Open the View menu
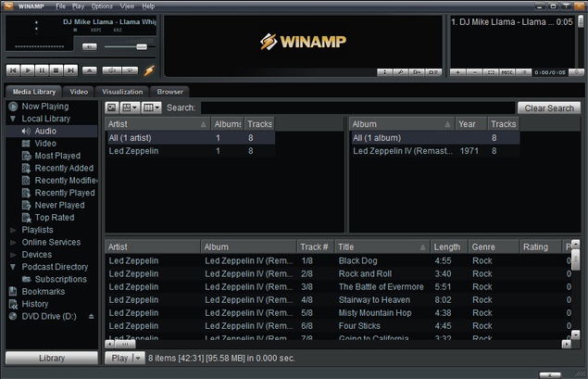This screenshot has width=588, height=379. (127, 6)
